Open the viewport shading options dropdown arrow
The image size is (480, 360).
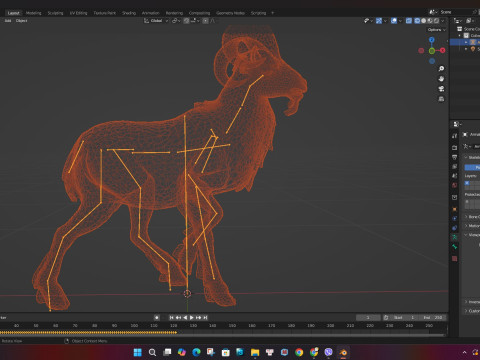(443, 21)
